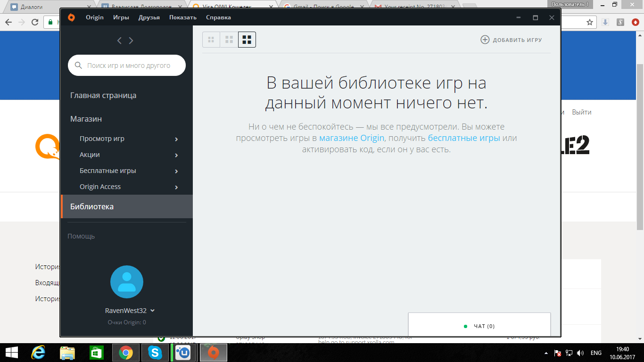644x362 pixels.
Task: Open Origin Access section
Action: [x=100, y=187]
